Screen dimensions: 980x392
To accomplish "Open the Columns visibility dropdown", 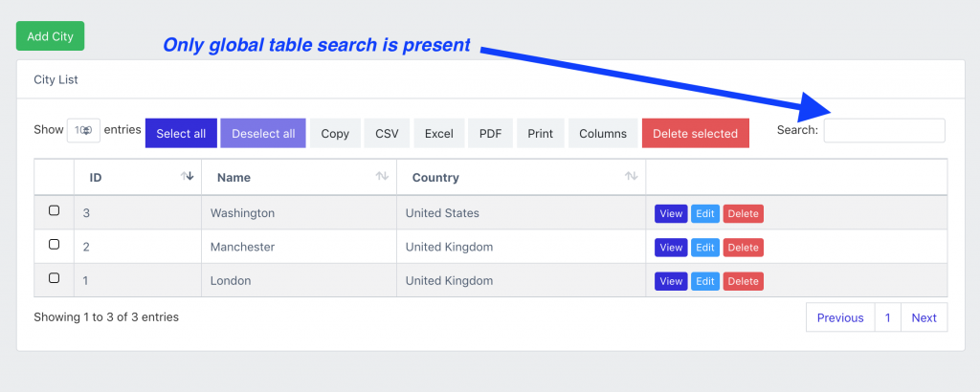I will point(603,134).
